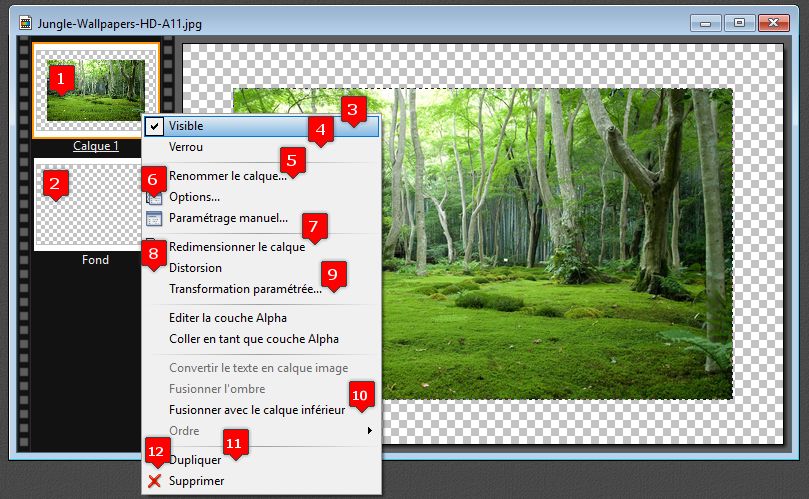This screenshot has width=809, height=499.
Task: Select the Fond layer thumbnail
Action: (96, 204)
